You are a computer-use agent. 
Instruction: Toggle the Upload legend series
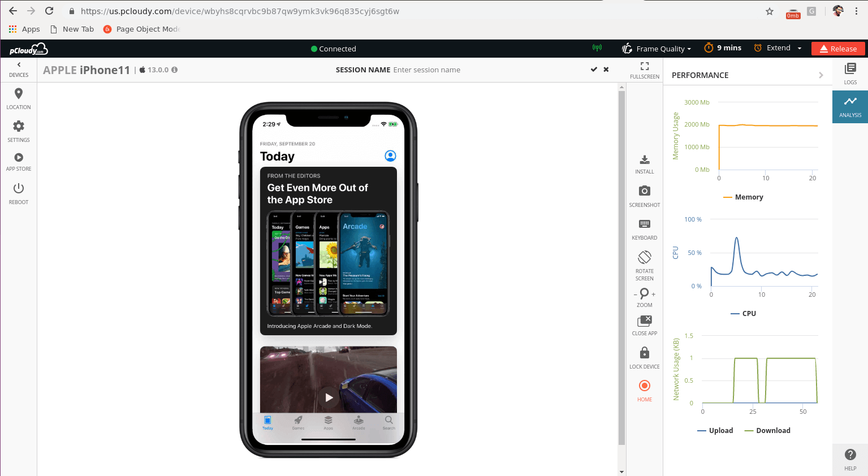715,430
